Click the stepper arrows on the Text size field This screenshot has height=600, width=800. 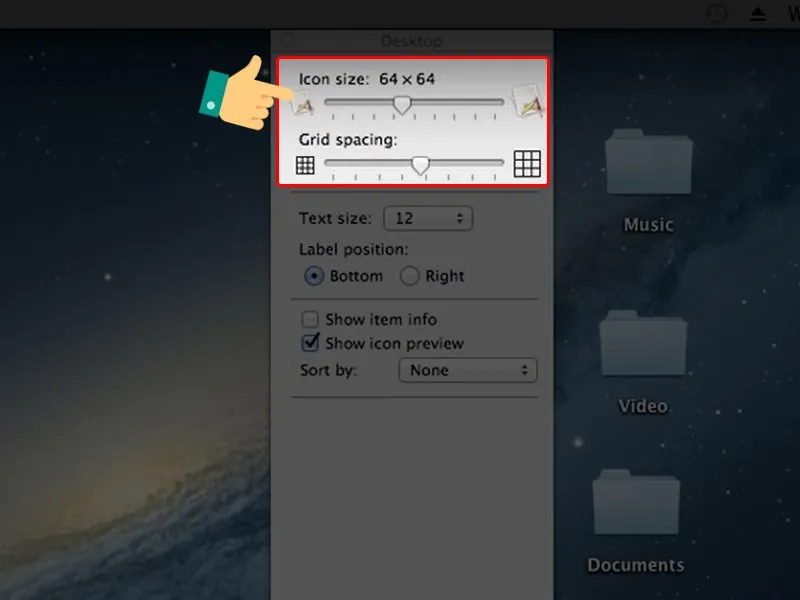coord(458,218)
